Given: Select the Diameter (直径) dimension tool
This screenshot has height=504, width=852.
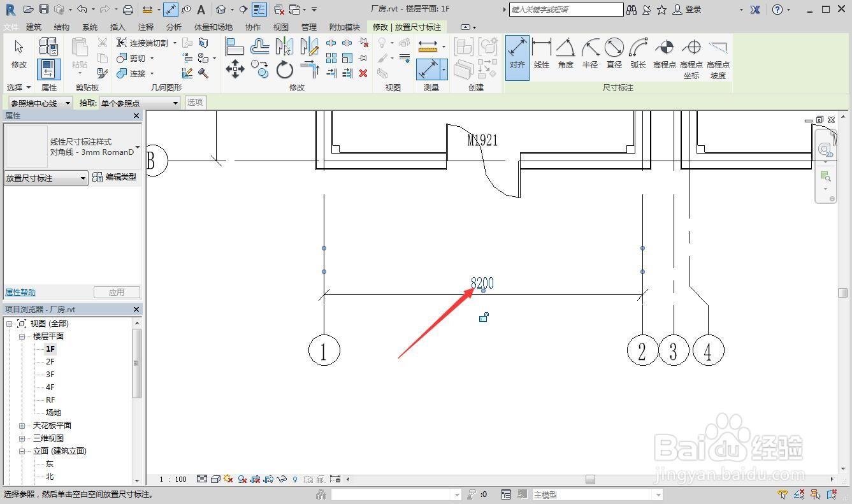Looking at the screenshot, I should [x=614, y=54].
